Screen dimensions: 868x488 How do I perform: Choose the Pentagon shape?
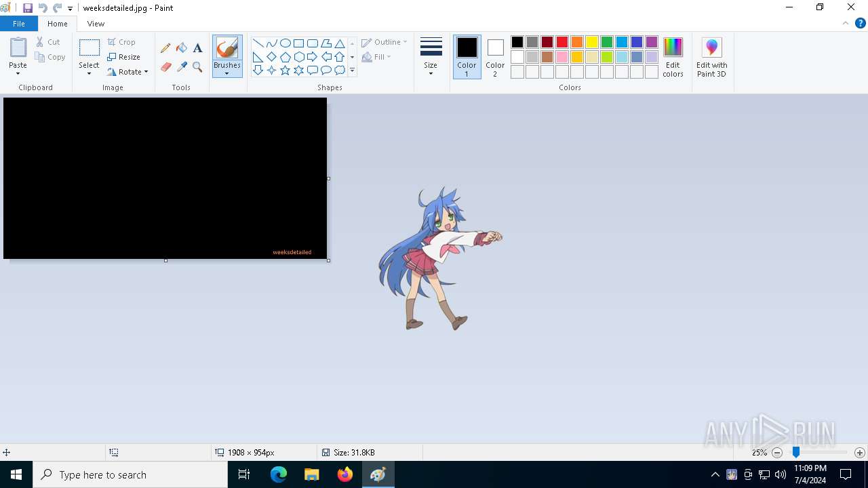click(285, 57)
